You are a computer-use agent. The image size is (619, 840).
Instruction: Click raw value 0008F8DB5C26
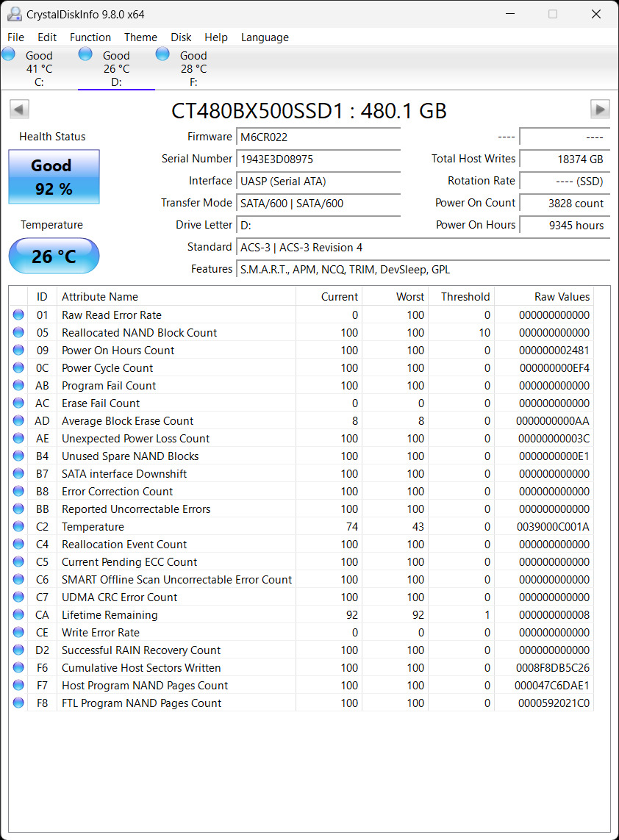pos(553,668)
